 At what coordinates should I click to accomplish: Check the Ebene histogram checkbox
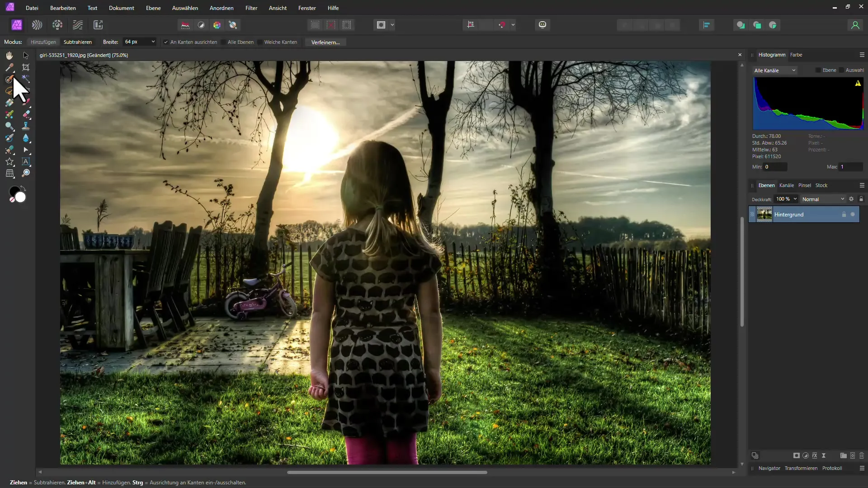click(x=818, y=70)
